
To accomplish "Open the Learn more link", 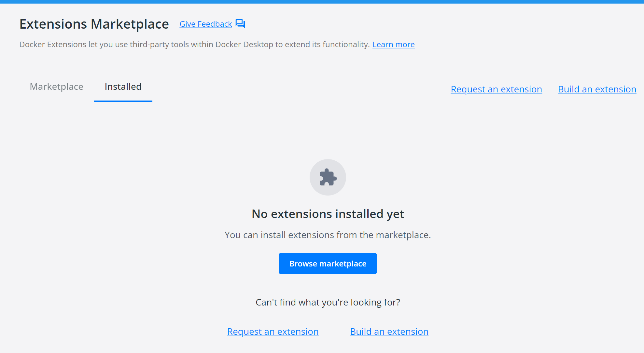I will [393, 45].
